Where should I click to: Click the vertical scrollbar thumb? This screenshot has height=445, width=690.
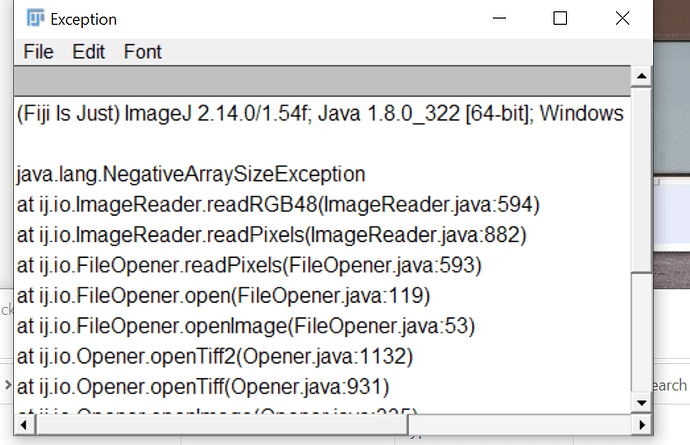[641, 331]
